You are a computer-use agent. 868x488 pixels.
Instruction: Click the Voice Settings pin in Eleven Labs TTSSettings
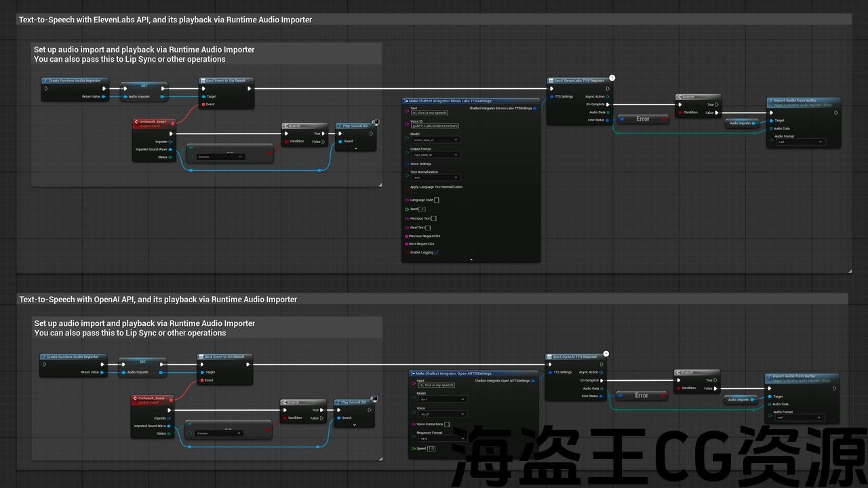coord(407,164)
